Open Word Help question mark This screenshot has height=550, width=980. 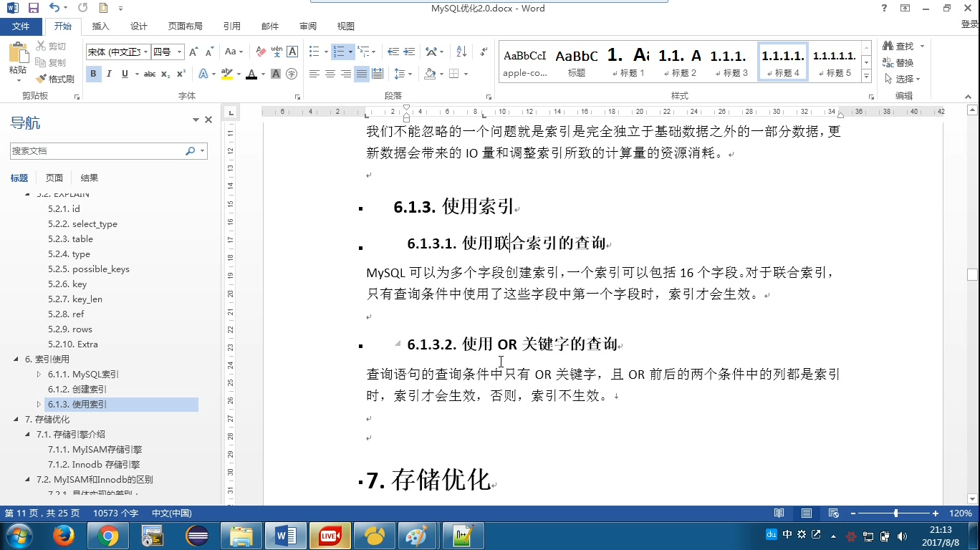pyautogui.click(x=885, y=9)
